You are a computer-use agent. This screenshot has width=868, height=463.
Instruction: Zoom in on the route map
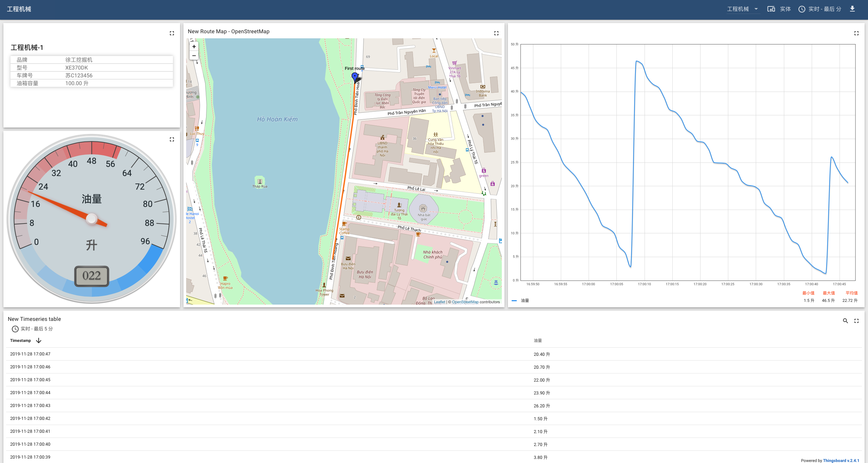point(194,46)
